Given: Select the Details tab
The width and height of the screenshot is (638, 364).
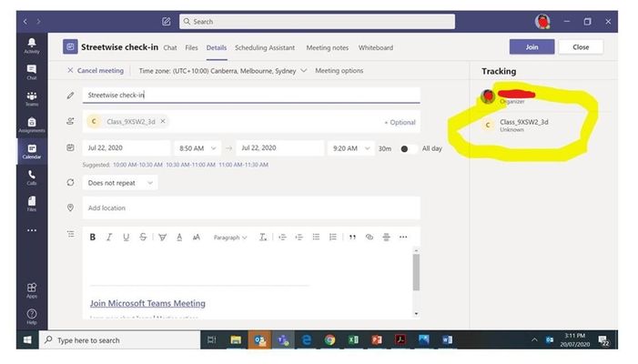Looking at the screenshot, I should tap(217, 47).
